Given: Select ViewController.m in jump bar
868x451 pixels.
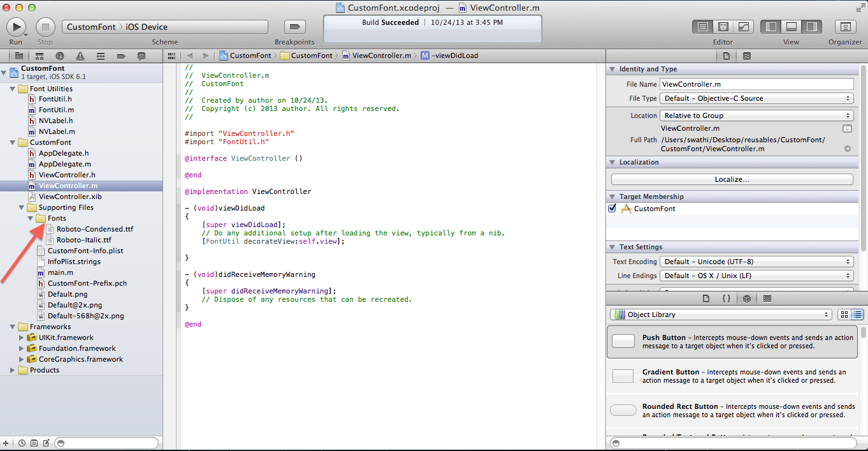Looking at the screenshot, I should click(x=377, y=55).
